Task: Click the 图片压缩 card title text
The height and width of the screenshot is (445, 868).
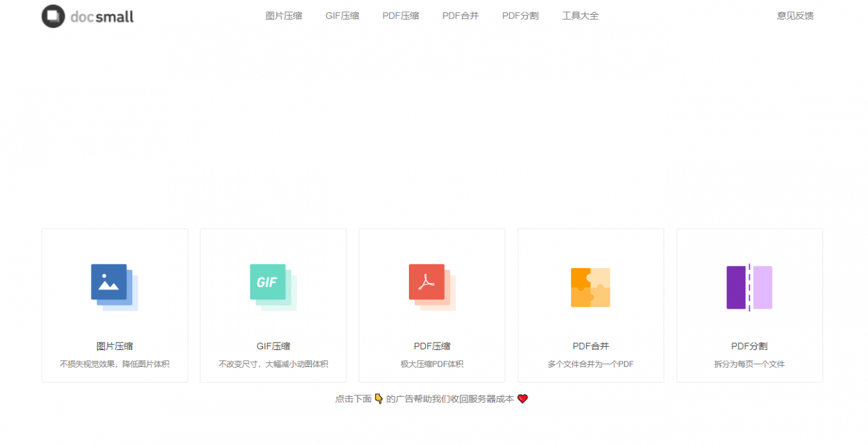Action: 115,346
